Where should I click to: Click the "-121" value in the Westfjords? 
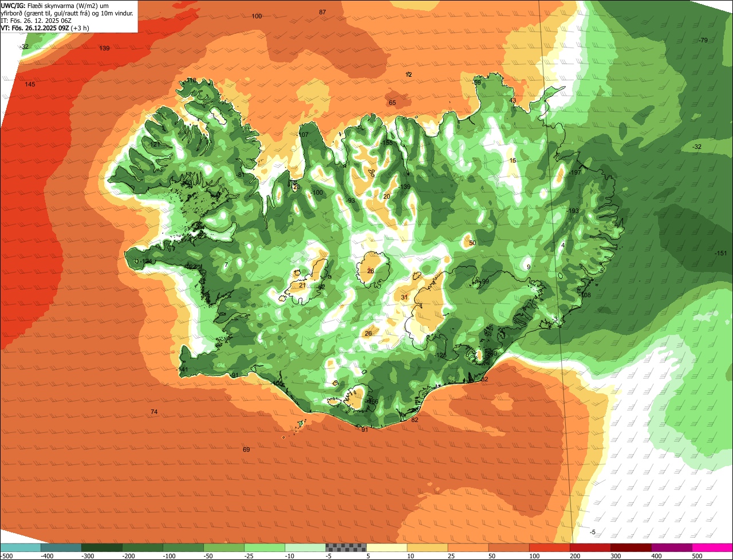(x=155, y=145)
